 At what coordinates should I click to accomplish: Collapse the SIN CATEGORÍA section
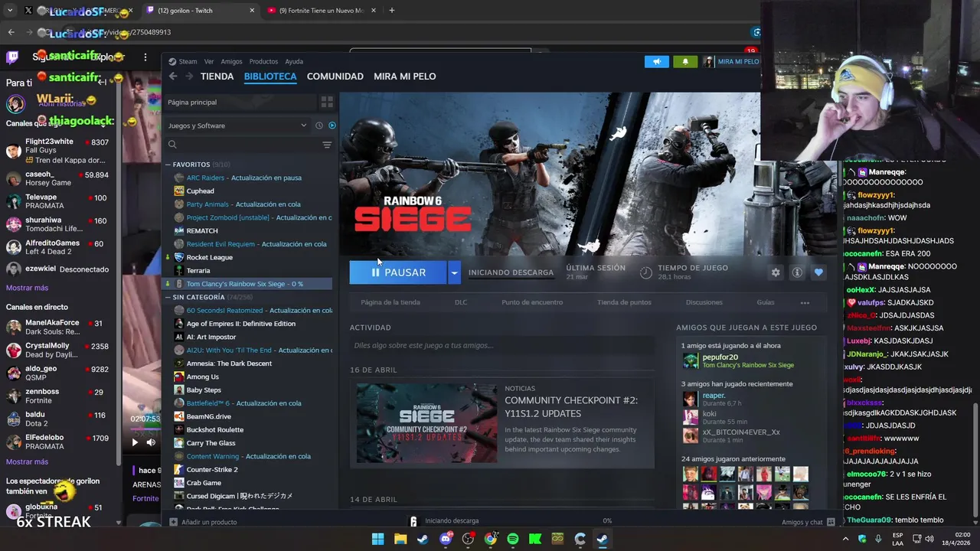click(x=168, y=297)
